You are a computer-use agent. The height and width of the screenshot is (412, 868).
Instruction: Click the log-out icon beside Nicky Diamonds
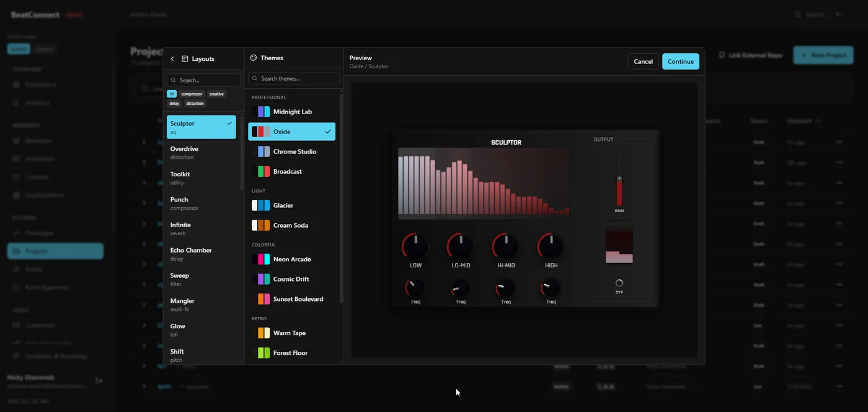tap(98, 380)
